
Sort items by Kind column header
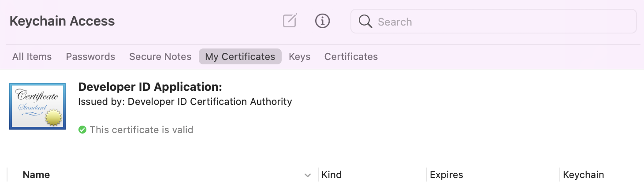click(331, 175)
